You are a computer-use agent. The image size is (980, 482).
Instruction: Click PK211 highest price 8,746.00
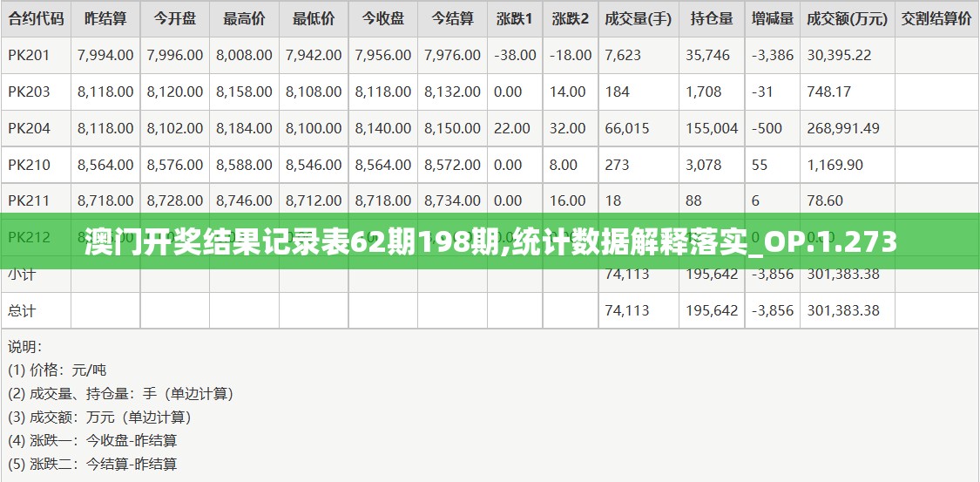coord(245,200)
